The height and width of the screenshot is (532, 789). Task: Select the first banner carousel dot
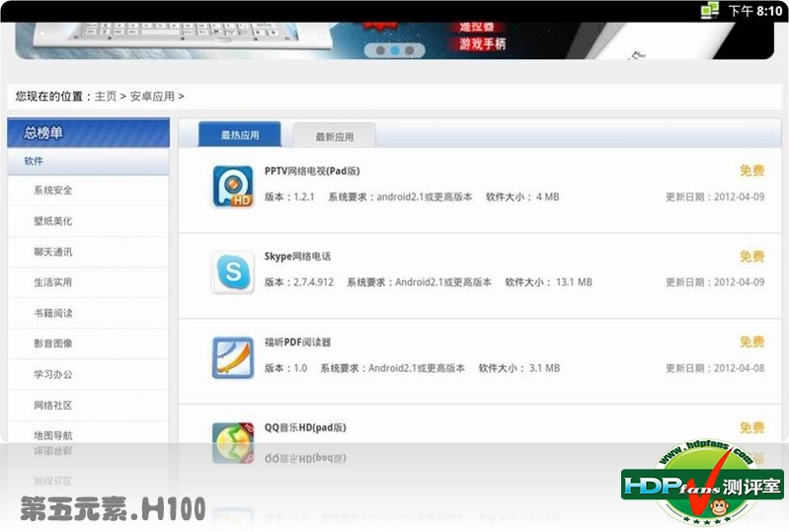tap(380, 50)
